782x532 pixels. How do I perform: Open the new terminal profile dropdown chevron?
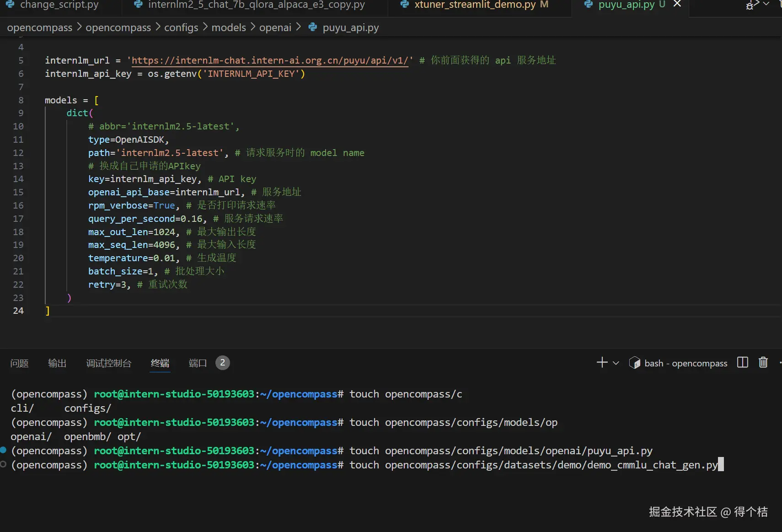[x=616, y=363]
